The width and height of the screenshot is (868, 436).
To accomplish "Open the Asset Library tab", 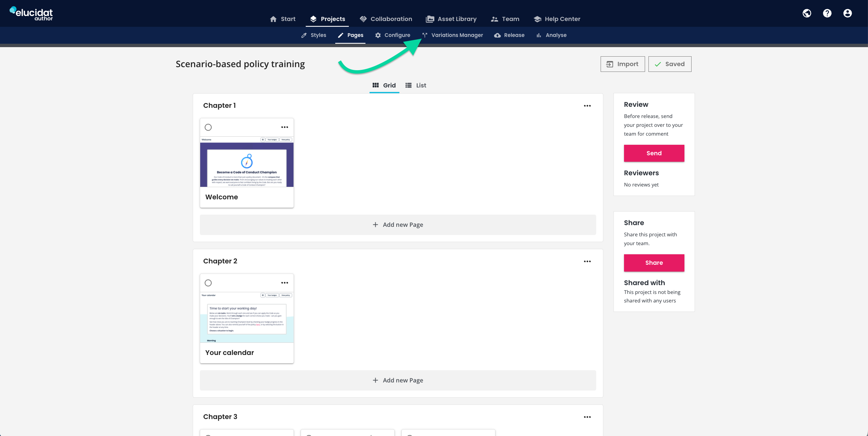I will point(451,19).
